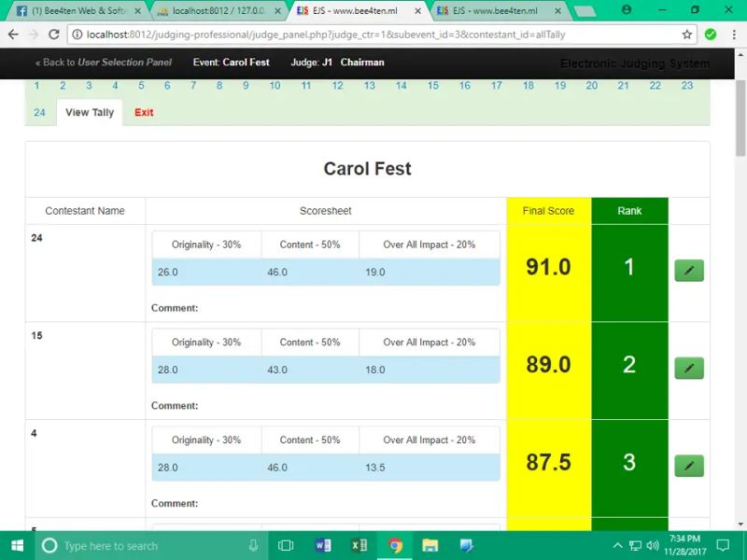Exit the tally view
The image size is (747, 560).
click(144, 112)
